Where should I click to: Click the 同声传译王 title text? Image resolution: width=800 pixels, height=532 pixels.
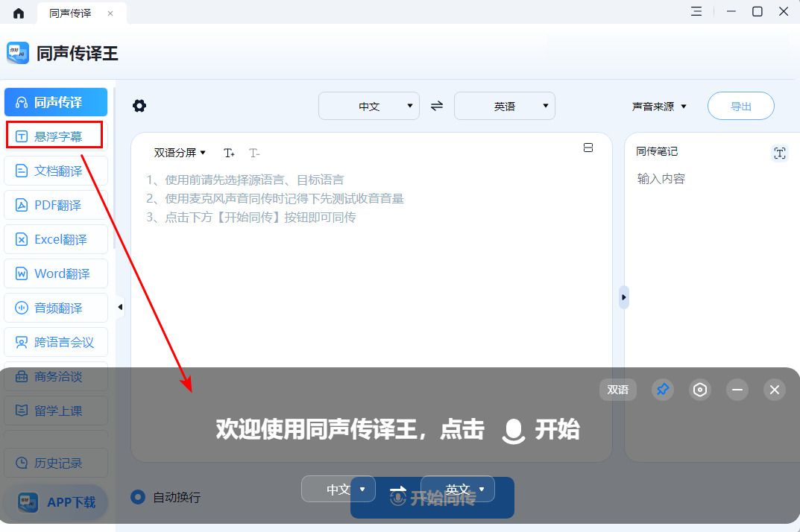coord(77,53)
